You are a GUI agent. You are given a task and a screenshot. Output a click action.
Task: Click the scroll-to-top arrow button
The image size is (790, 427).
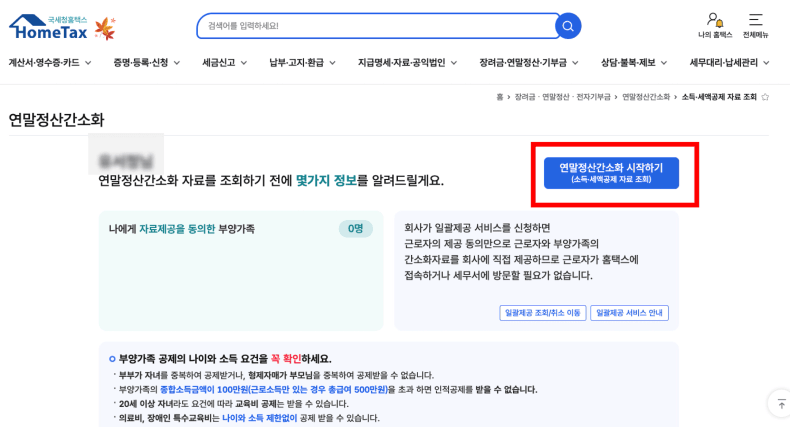tap(781, 404)
